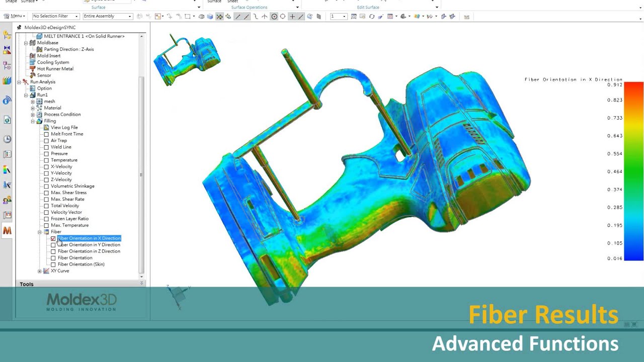Screen dimensions: 644x362
Task: Click the shaded cube view icon
Action: pyautogui.click(x=210, y=17)
